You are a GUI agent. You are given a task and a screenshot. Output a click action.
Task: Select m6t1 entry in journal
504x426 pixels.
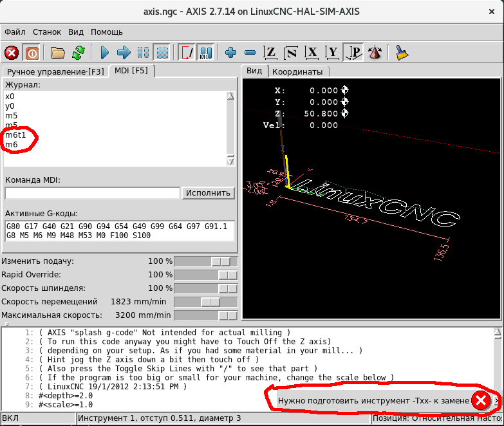click(x=15, y=135)
